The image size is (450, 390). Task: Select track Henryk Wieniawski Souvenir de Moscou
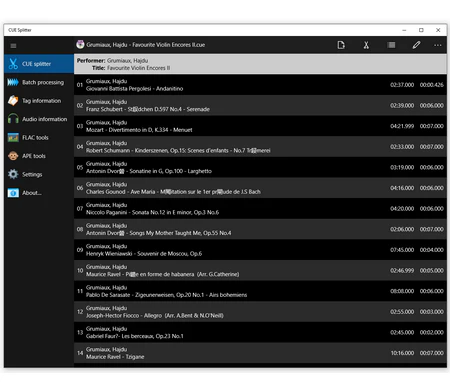coord(260,250)
